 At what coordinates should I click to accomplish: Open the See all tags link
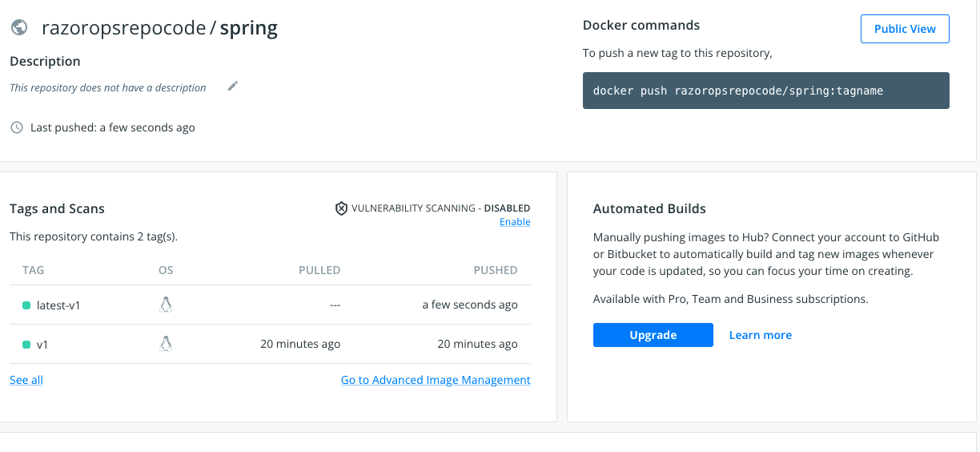[26, 380]
